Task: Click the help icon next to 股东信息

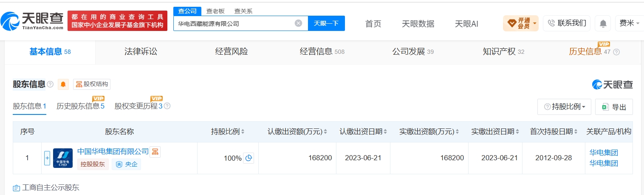Action: point(50,84)
